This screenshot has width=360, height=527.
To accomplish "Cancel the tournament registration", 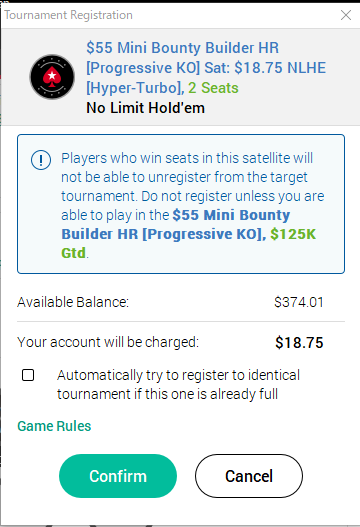I will click(x=249, y=476).
